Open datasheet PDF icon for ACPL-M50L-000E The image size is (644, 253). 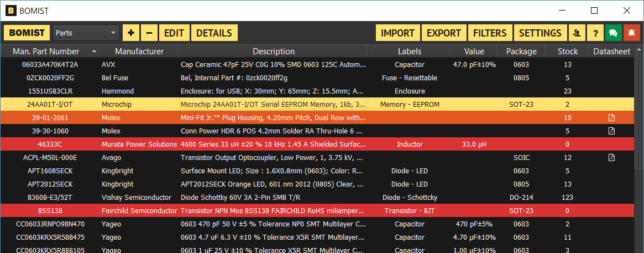click(611, 157)
